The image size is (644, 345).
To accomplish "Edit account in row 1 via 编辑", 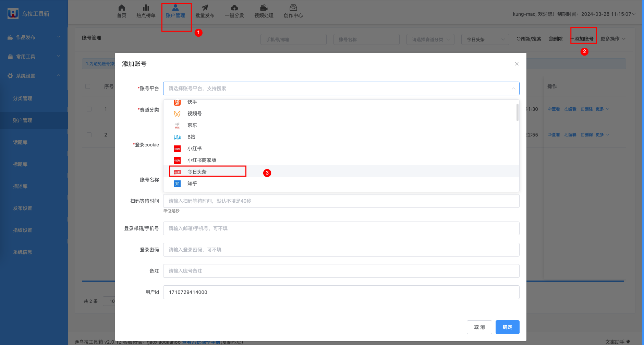I will [x=570, y=109].
